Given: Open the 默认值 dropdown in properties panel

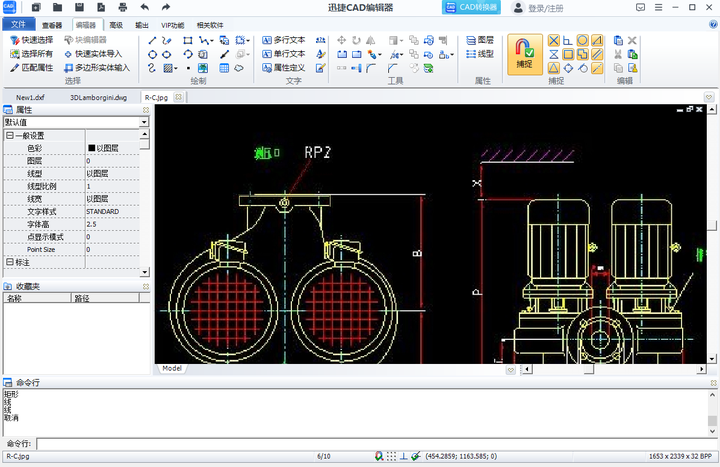Looking at the screenshot, I should tap(145, 122).
